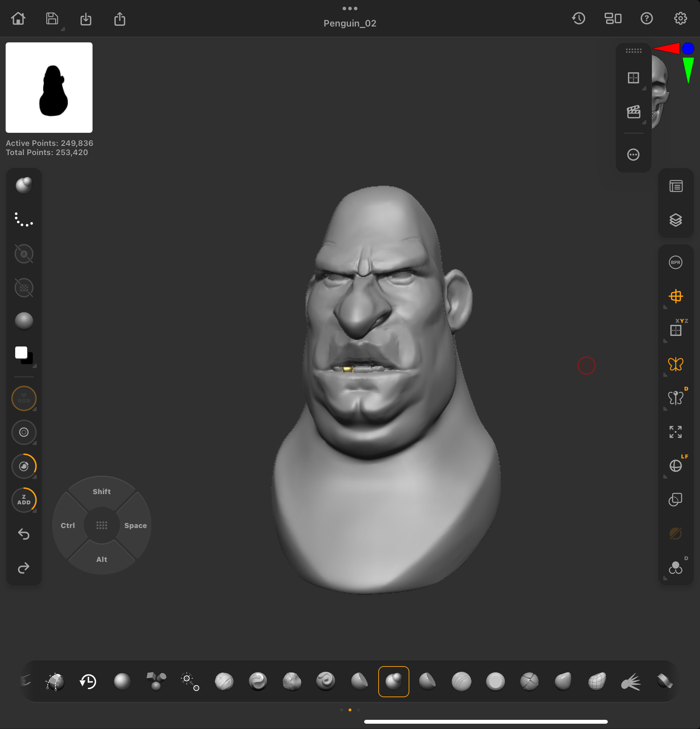Toggle the M RGB paint mode
The height and width of the screenshot is (729, 700).
(x=24, y=398)
